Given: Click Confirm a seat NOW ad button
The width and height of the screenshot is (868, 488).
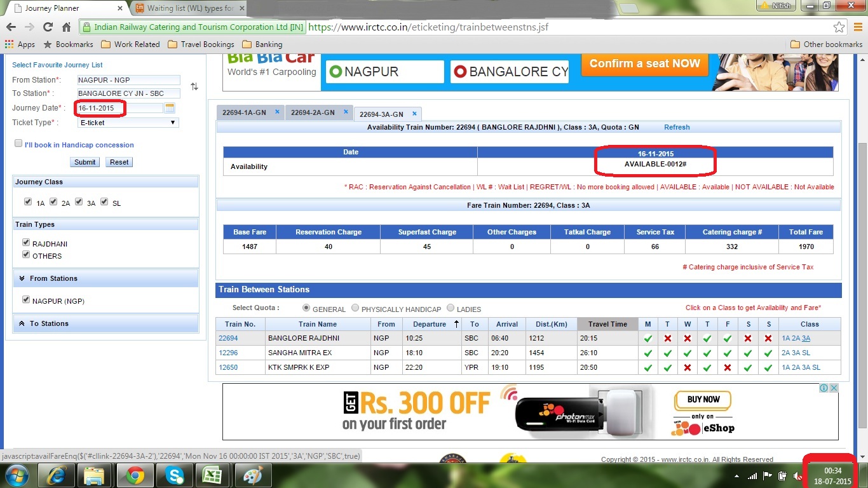Looking at the screenshot, I should [x=644, y=64].
